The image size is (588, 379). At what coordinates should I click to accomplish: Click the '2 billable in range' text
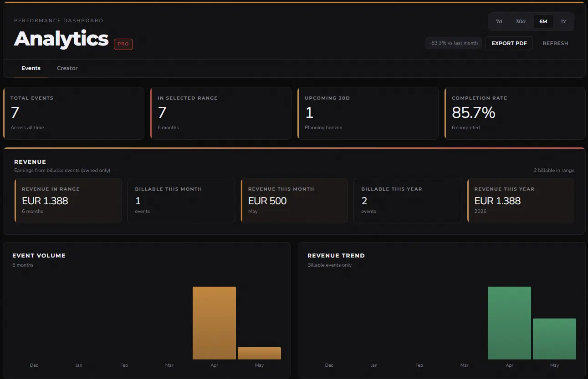pyautogui.click(x=554, y=171)
